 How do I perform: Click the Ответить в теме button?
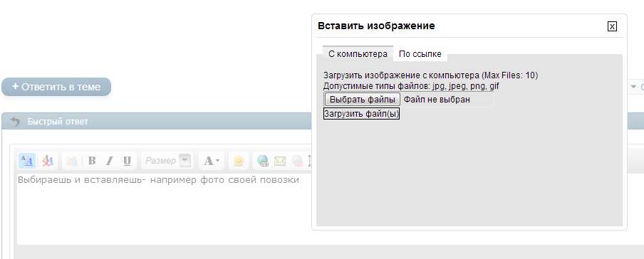pos(56,87)
